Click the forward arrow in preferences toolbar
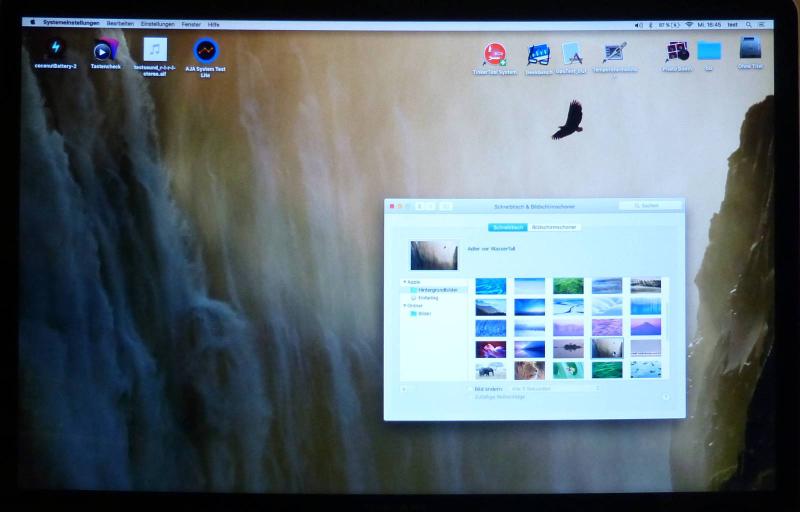The image size is (800, 512). [x=431, y=207]
